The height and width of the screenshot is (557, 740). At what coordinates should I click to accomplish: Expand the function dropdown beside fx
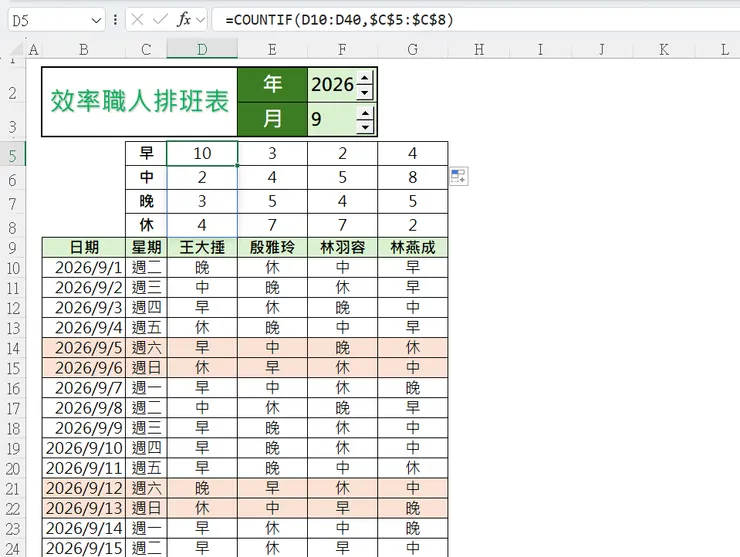(x=200, y=20)
